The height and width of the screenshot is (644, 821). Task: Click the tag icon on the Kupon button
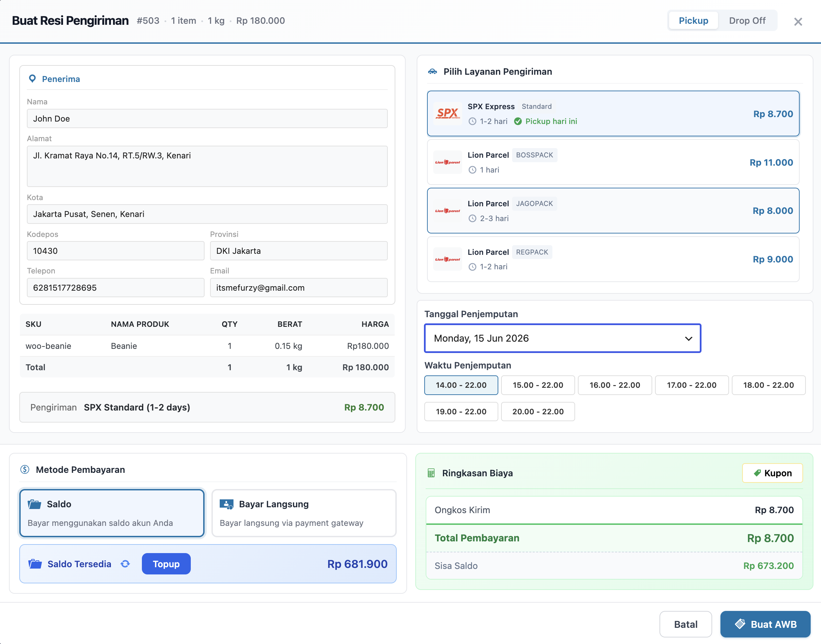[757, 473]
